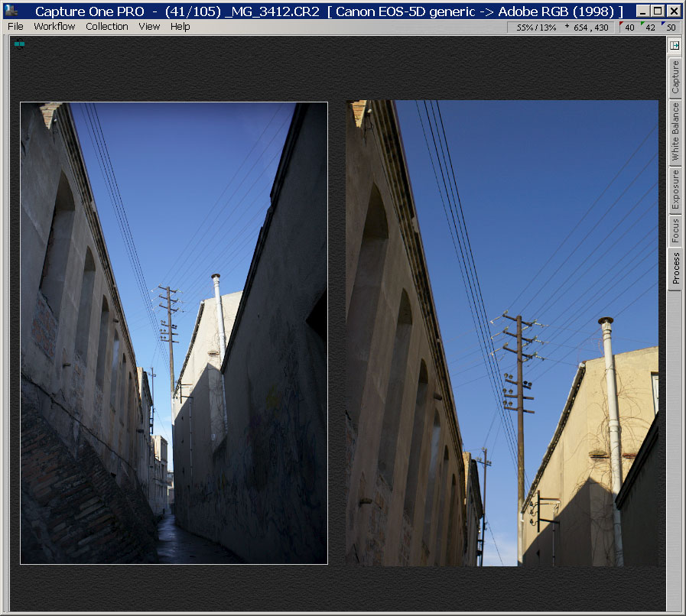Open the Collection menu

[107, 27]
